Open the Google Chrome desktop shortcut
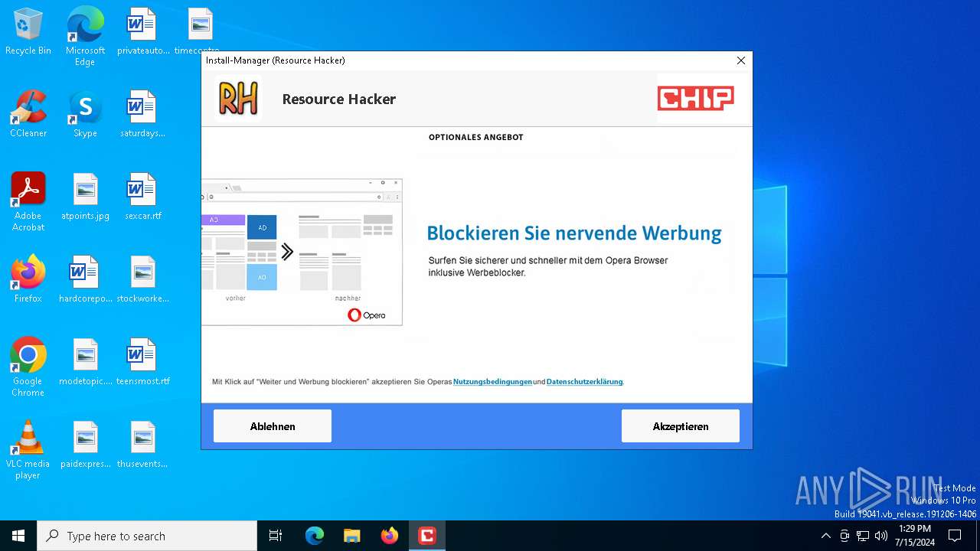 point(28,367)
